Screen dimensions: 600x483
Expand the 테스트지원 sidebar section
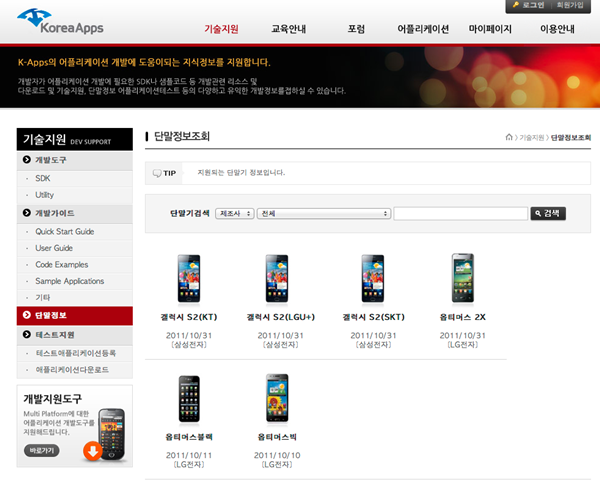75,335
